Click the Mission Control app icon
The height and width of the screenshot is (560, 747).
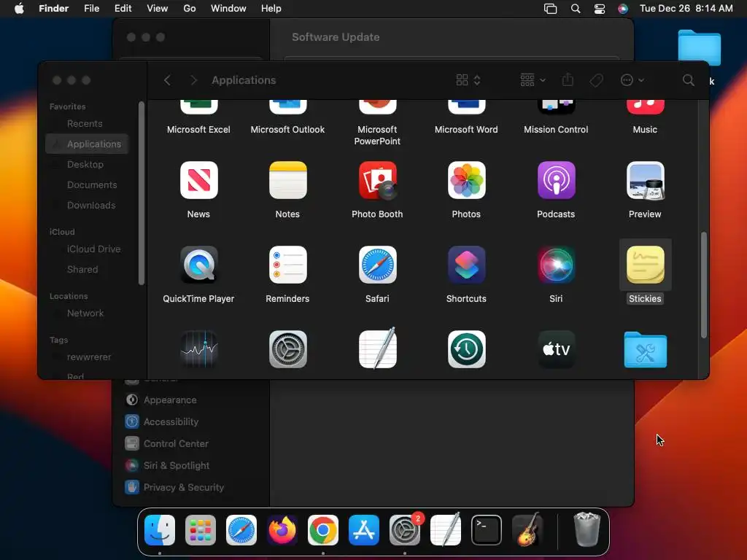[556, 106]
